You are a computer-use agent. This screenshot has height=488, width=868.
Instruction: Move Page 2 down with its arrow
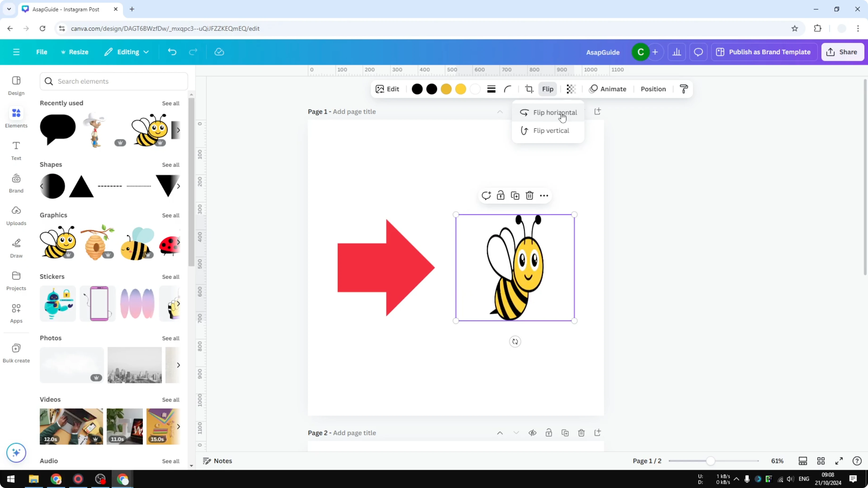click(516, 433)
